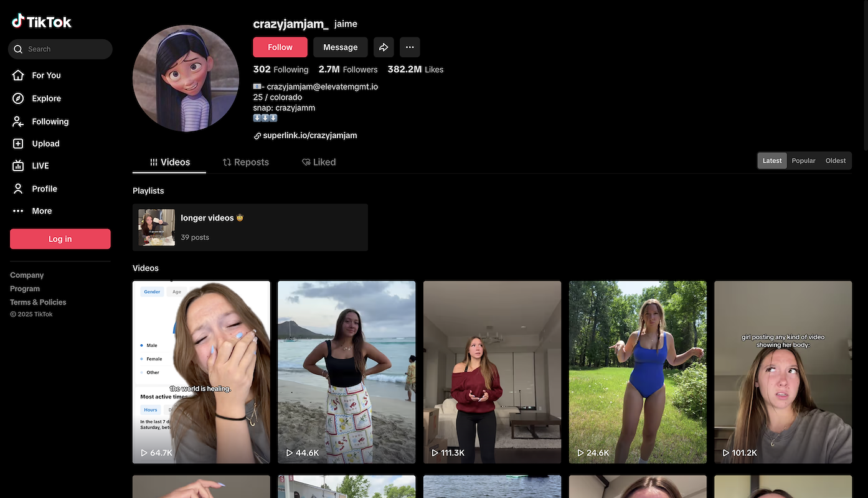Image resolution: width=868 pixels, height=498 pixels.
Task: Open the profile three-dot options menu
Action: 410,47
